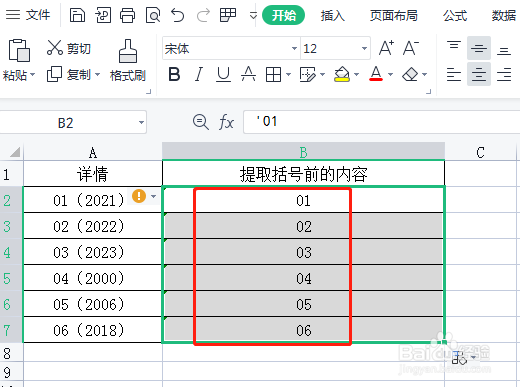The height and width of the screenshot is (387, 520).
Task: Expand the draw border dropdown arrow
Action: point(322,74)
